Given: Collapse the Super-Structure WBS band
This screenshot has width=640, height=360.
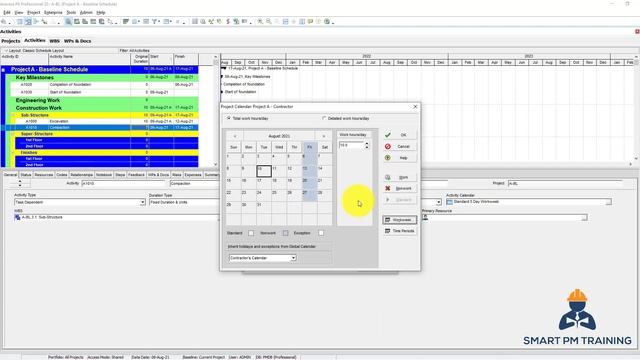Looking at the screenshot, I should click(13, 134).
